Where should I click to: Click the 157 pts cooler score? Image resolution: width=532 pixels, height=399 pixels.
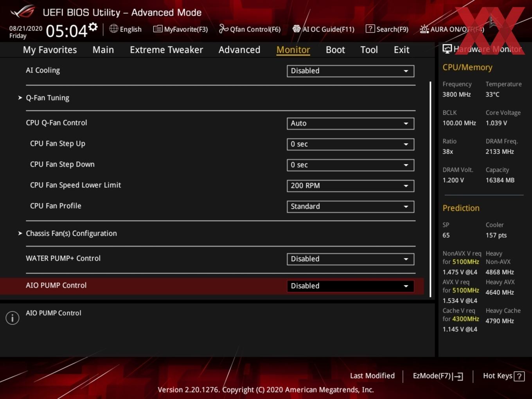496,235
